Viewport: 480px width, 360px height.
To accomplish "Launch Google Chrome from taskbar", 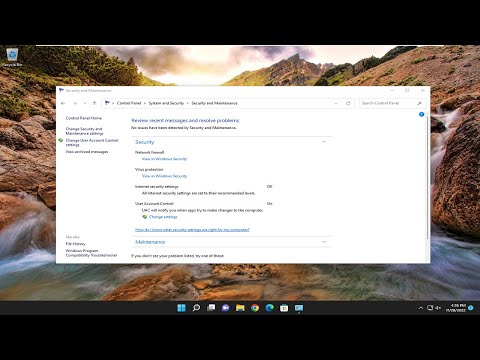I will tap(255, 308).
